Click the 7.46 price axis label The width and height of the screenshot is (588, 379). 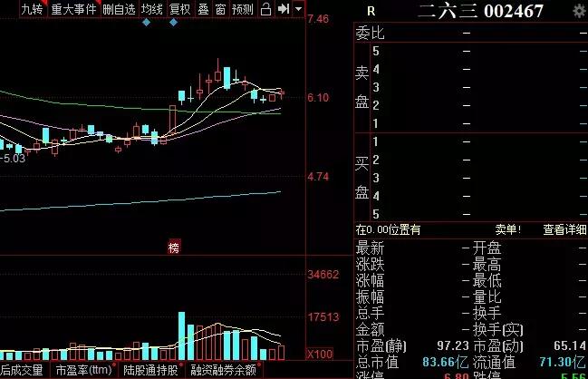pos(318,19)
